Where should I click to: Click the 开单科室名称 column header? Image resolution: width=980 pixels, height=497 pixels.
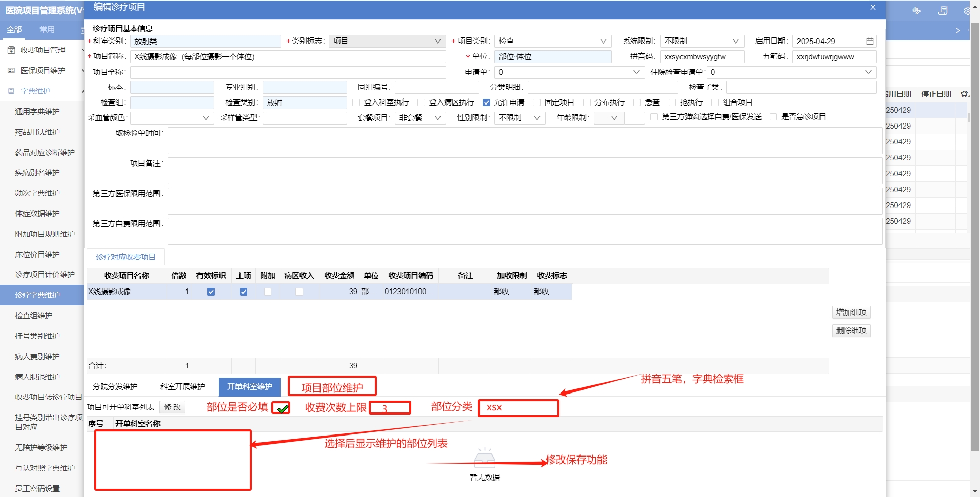(138, 424)
